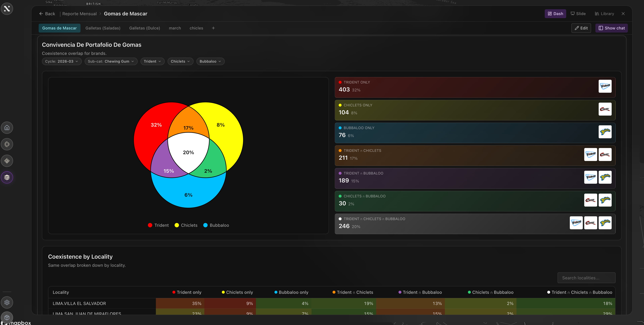Click Bubbaloo logo in triple-intersection card
Image resolution: width=644 pixels, height=325 pixels.
(605, 223)
